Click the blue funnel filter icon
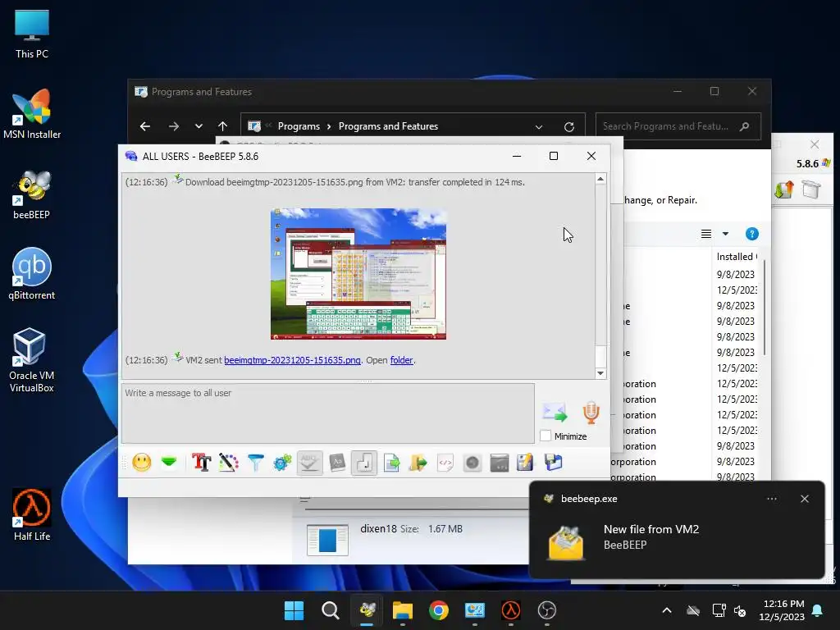Image resolution: width=840 pixels, height=630 pixels. [x=256, y=463]
